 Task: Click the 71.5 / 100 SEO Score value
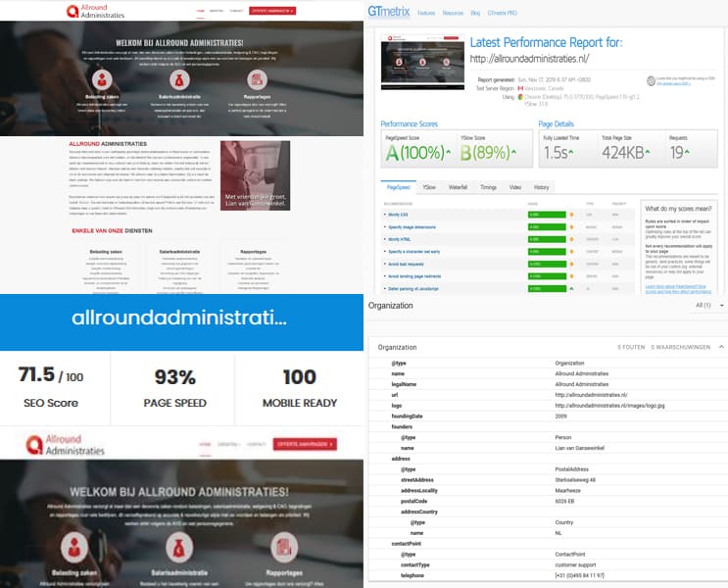51,374
